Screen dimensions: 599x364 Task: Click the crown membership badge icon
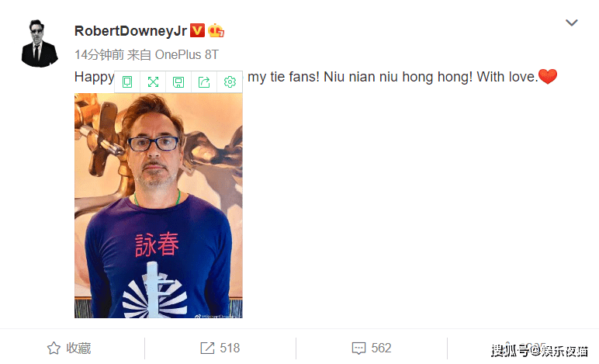tap(216, 30)
